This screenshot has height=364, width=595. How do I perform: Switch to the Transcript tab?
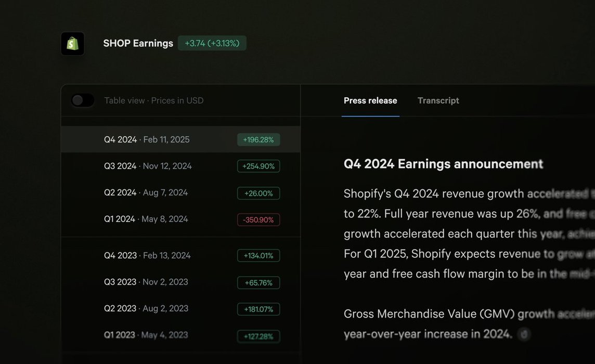pos(438,100)
